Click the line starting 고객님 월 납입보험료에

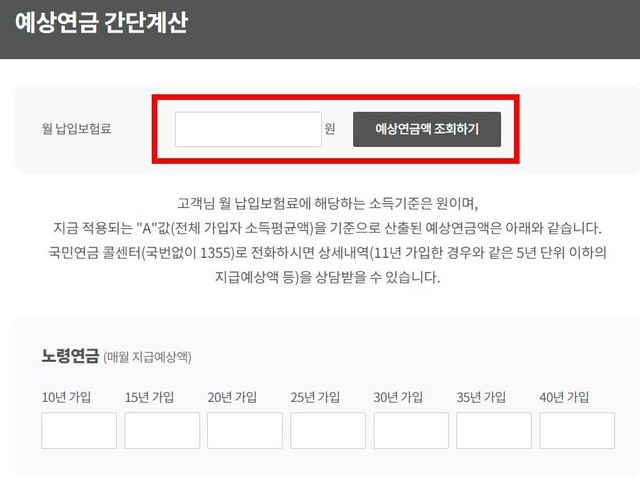point(327,203)
